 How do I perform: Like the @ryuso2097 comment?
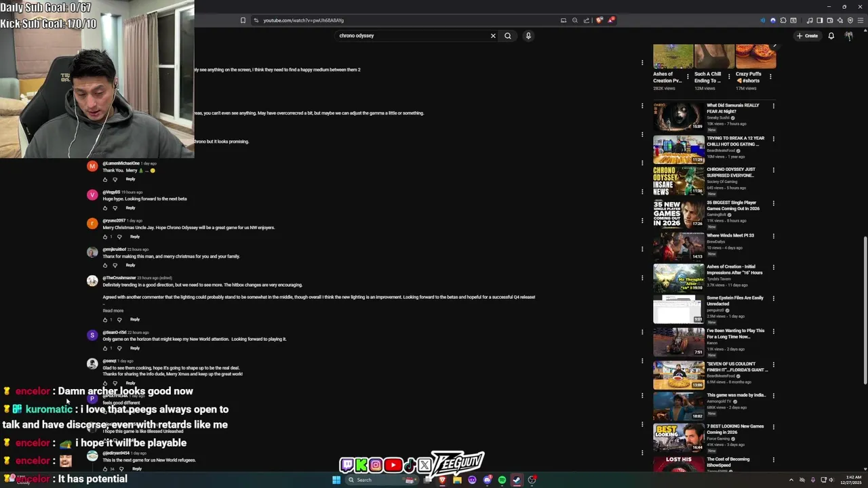[x=105, y=237]
